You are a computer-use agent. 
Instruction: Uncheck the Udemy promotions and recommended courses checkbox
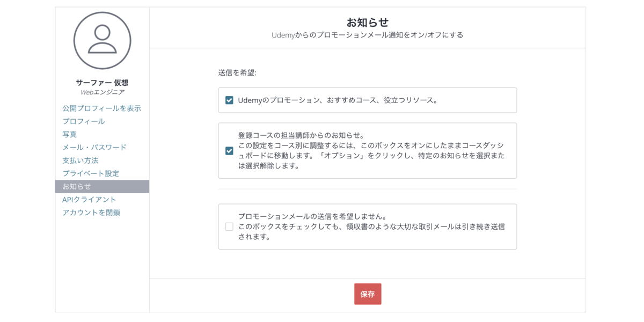[x=229, y=100]
